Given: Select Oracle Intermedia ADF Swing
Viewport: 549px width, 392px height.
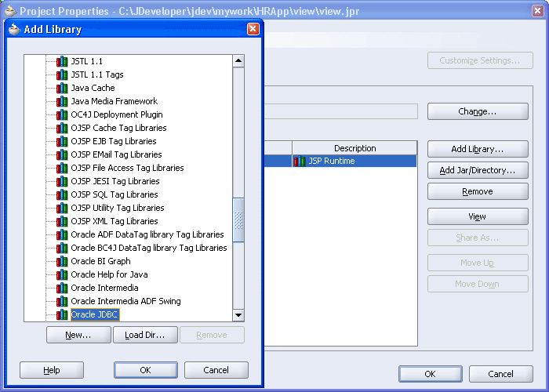Looking at the screenshot, I should [126, 301].
